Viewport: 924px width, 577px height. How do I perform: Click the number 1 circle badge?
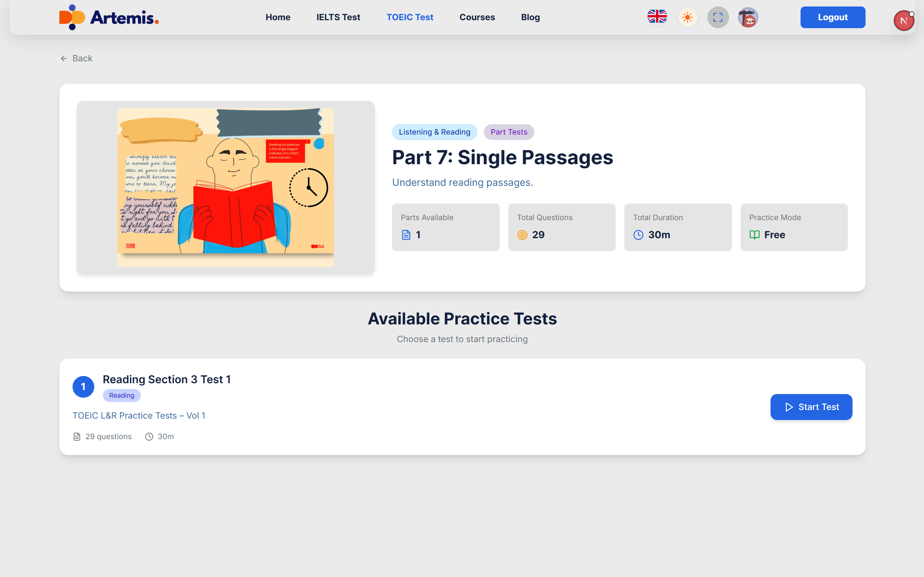(83, 386)
